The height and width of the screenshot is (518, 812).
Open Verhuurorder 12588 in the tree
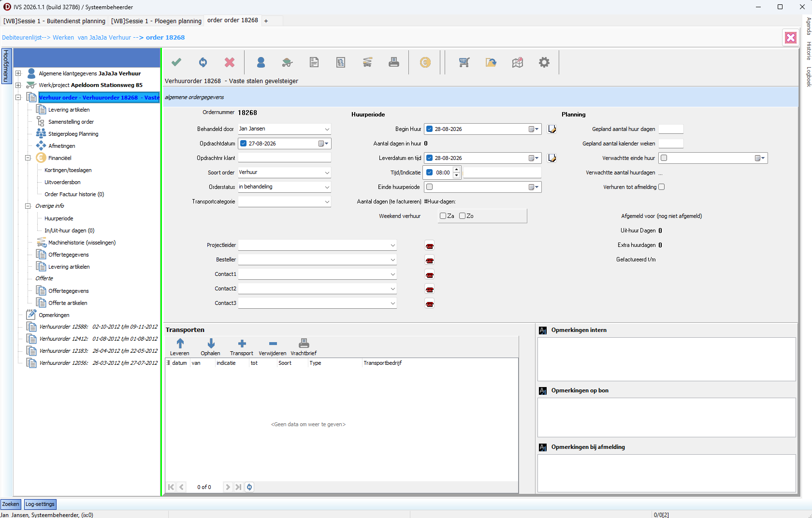pos(98,327)
